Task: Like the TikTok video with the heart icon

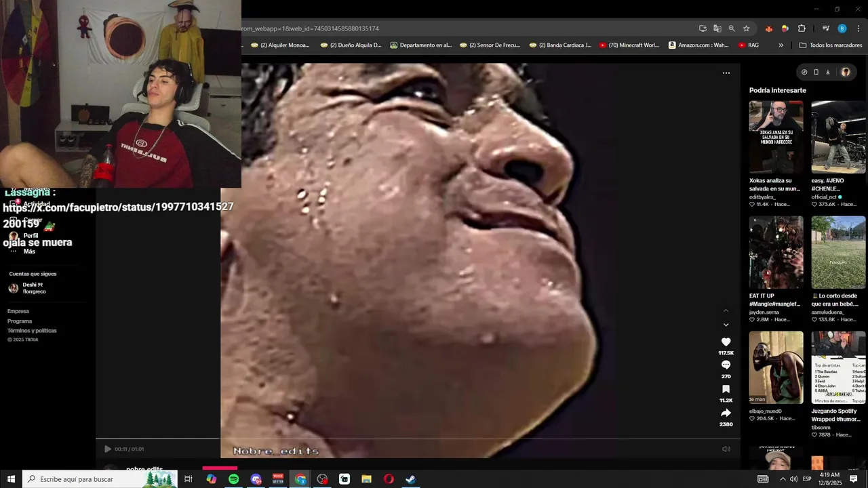Action: tap(726, 342)
